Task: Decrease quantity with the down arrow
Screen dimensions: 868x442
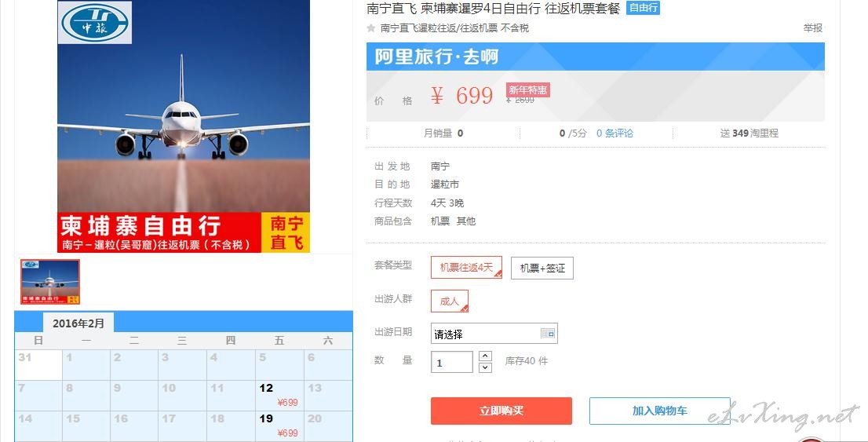Action: pos(485,367)
